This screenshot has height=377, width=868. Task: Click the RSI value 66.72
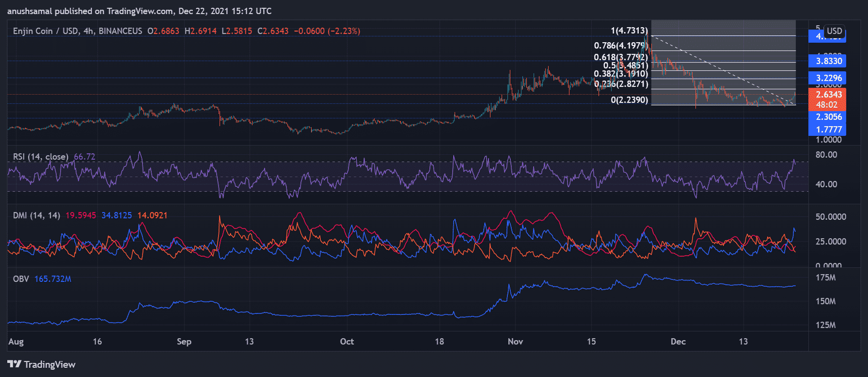[x=84, y=157]
